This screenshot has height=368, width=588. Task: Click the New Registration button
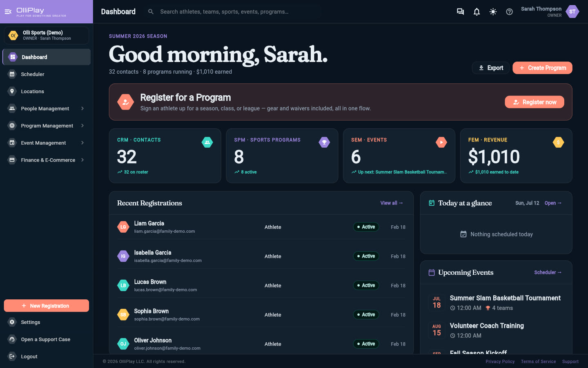[47, 306]
